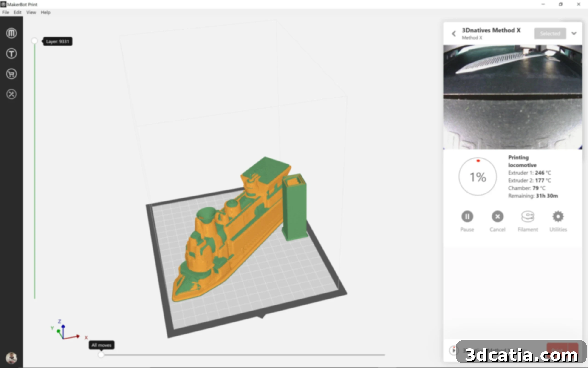Click the 'Extruder 2: 177 °C' reading

click(529, 180)
